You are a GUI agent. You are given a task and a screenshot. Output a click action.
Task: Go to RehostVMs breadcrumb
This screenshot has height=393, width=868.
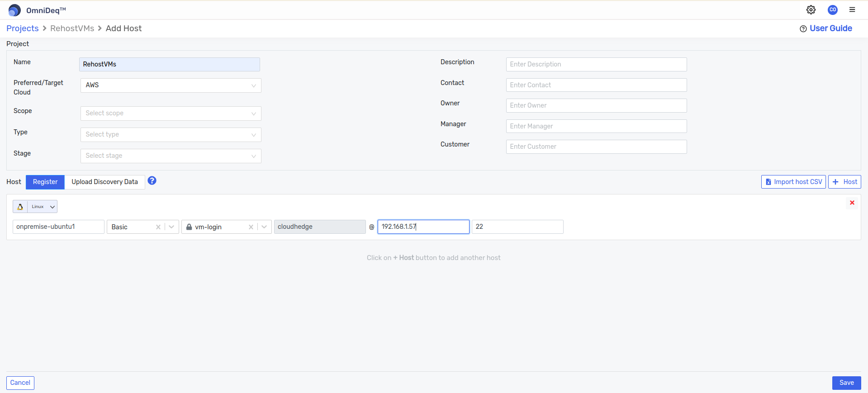coord(72,28)
